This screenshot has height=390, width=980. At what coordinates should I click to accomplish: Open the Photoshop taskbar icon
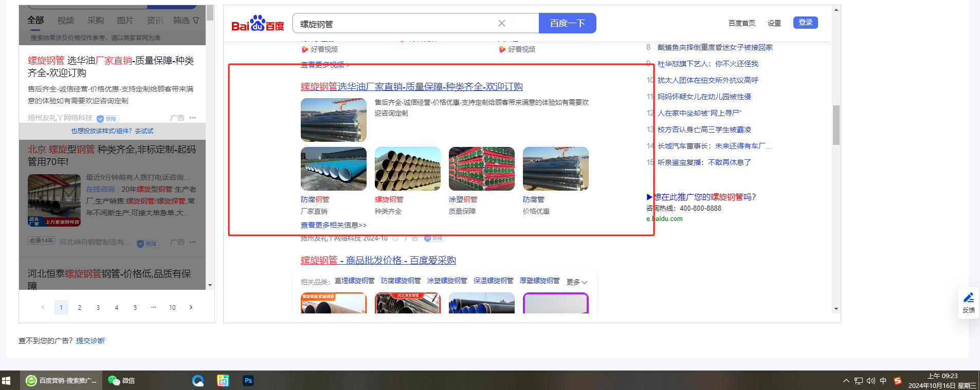(x=248, y=381)
